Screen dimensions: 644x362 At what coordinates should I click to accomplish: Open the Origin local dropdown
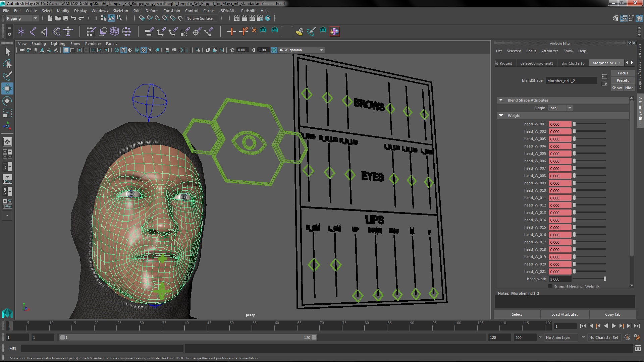560,108
